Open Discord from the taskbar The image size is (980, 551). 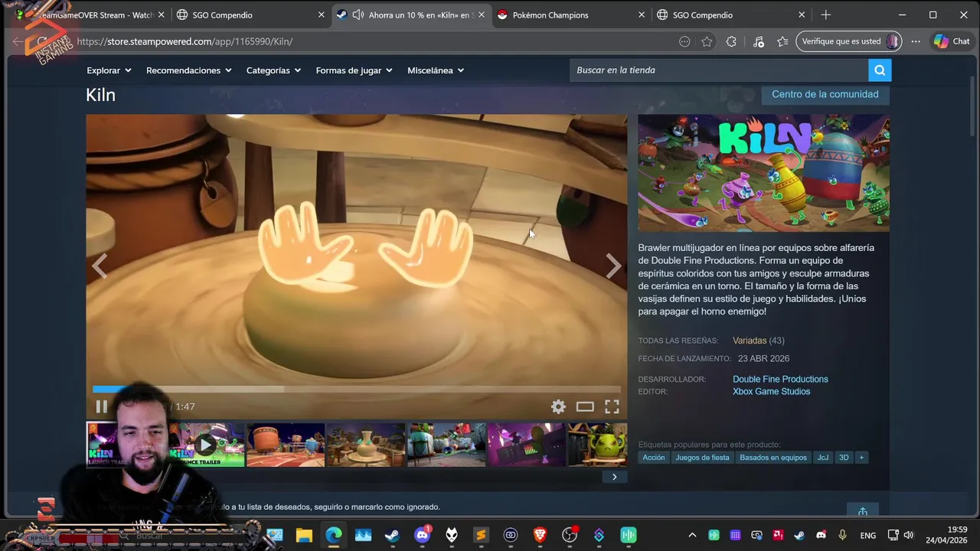[x=422, y=535]
